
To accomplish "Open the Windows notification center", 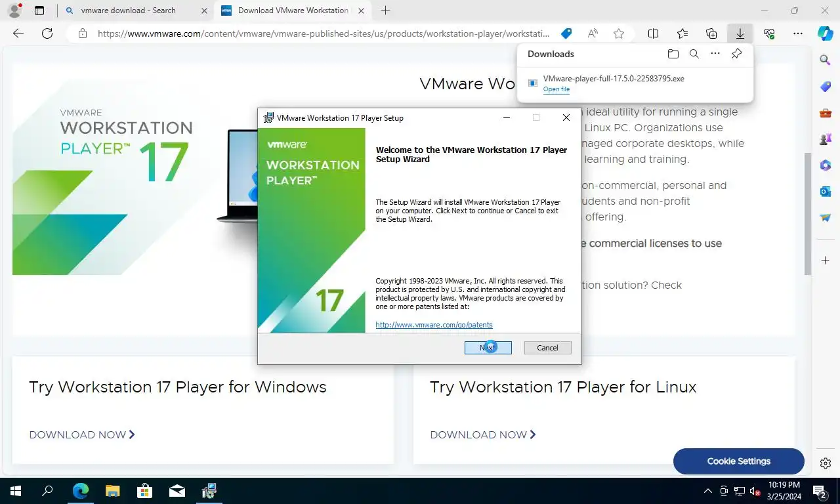I will (x=819, y=491).
